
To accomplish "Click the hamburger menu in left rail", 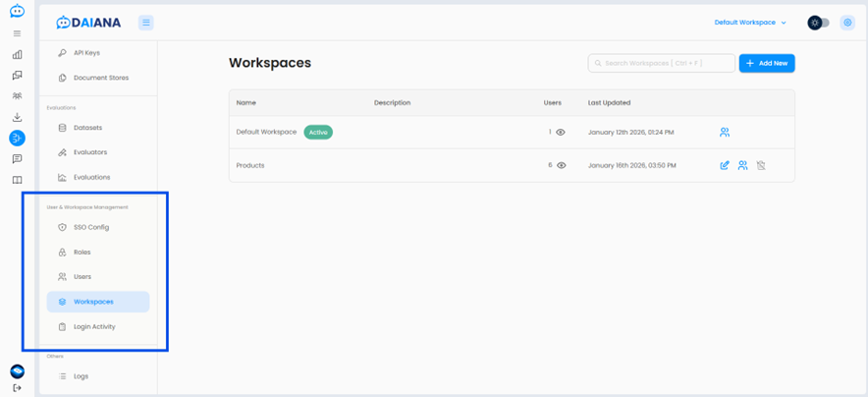I will tap(17, 33).
